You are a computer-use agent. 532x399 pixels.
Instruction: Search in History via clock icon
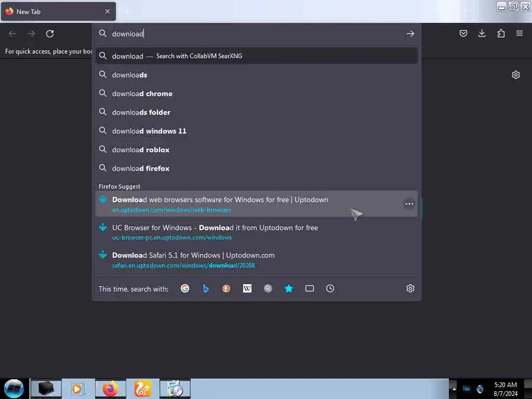pos(330,288)
